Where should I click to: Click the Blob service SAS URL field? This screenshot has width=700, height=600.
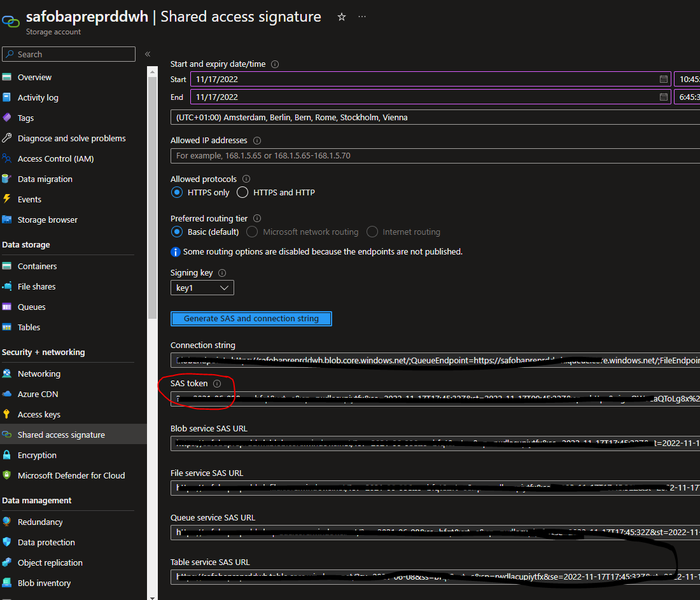pyautogui.click(x=435, y=443)
